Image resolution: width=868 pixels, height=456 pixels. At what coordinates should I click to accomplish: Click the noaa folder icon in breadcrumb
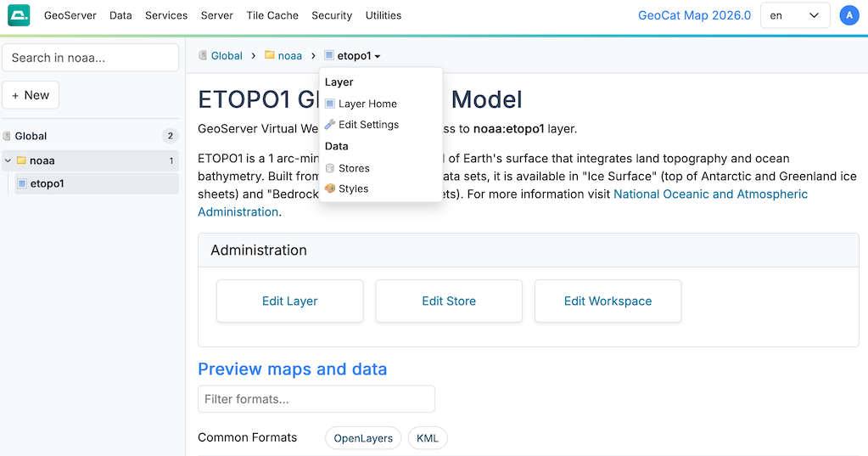tap(270, 55)
